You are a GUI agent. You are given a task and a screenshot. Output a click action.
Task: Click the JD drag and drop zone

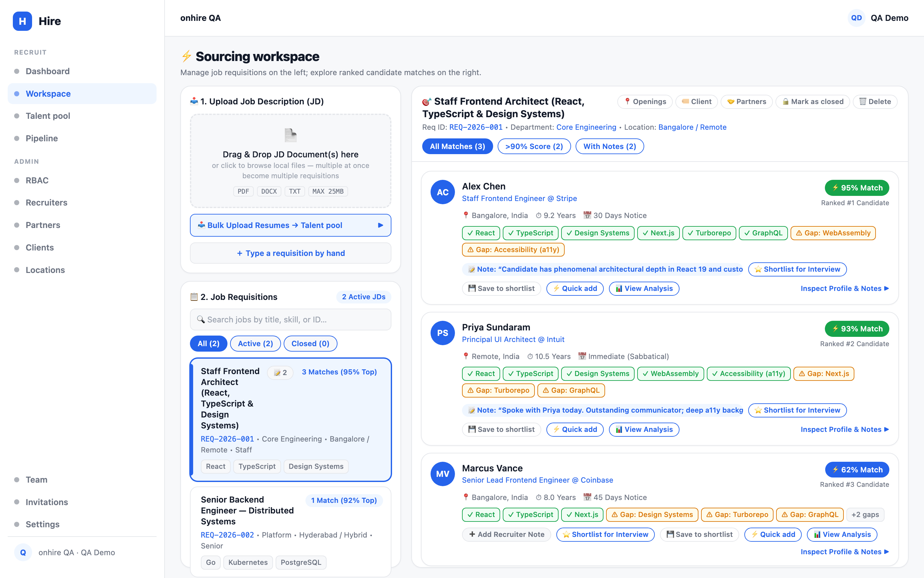point(291,161)
